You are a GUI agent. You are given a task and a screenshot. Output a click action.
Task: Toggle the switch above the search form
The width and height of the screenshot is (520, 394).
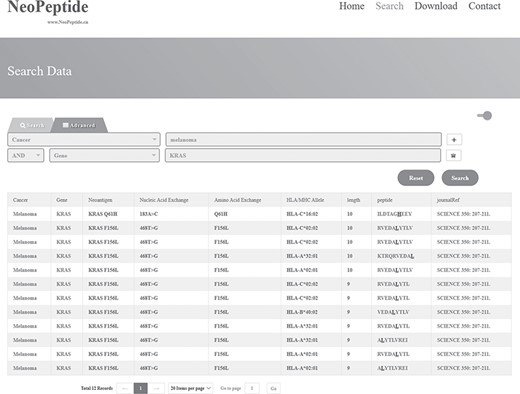(485, 116)
